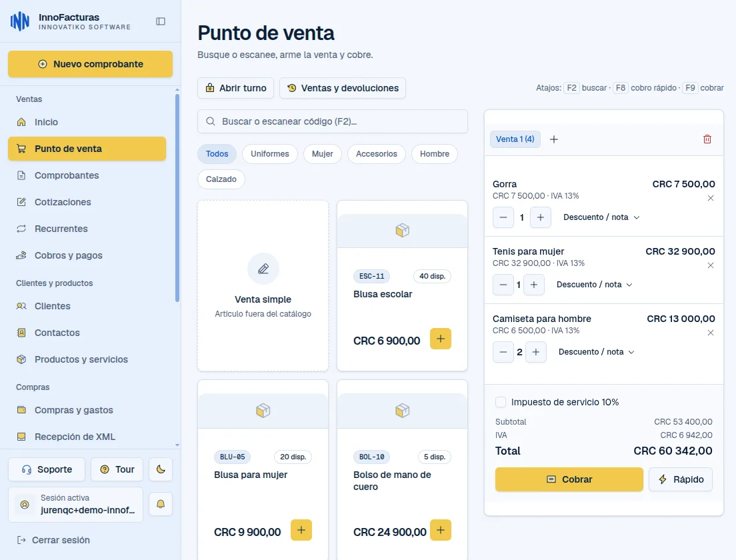This screenshot has width=736, height=560.
Task: Remove Gorra from the cart
Action: (710, 198)
